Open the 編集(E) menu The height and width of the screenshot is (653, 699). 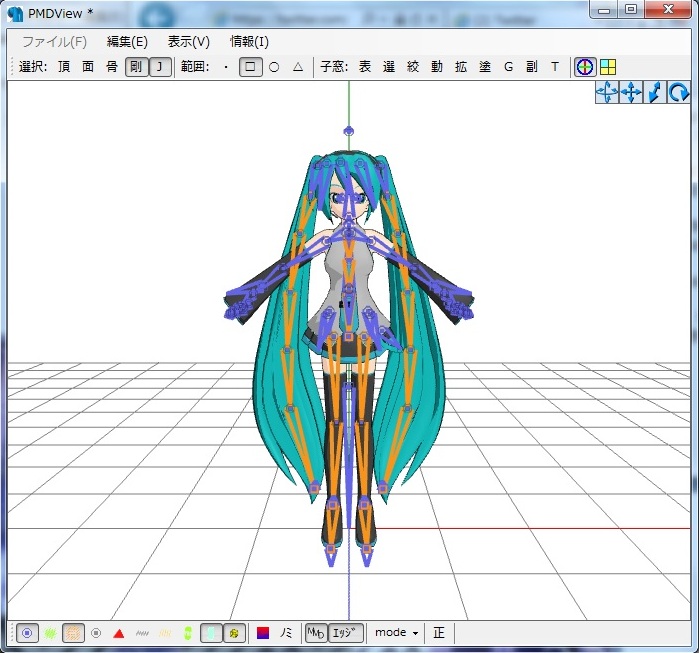pyautogui.click(x=127, y=42)
